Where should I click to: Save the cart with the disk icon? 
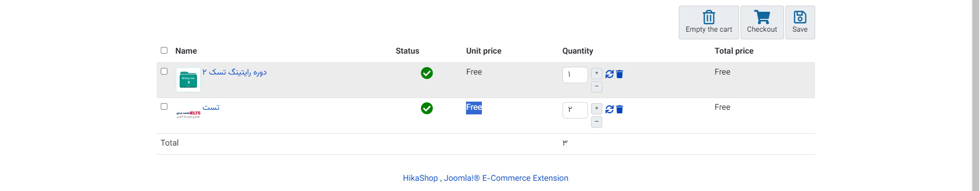click(x=800, y=22)
